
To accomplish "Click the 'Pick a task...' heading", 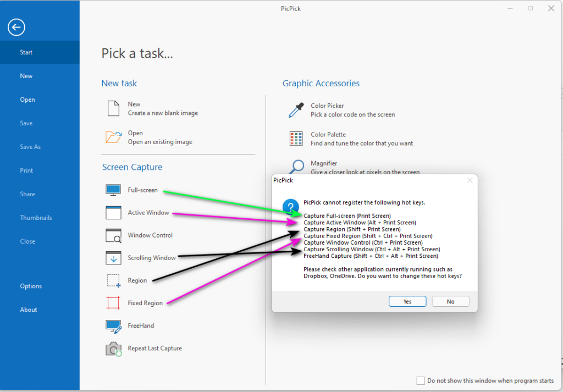I will pyautogui.click(x=137, y=53).
